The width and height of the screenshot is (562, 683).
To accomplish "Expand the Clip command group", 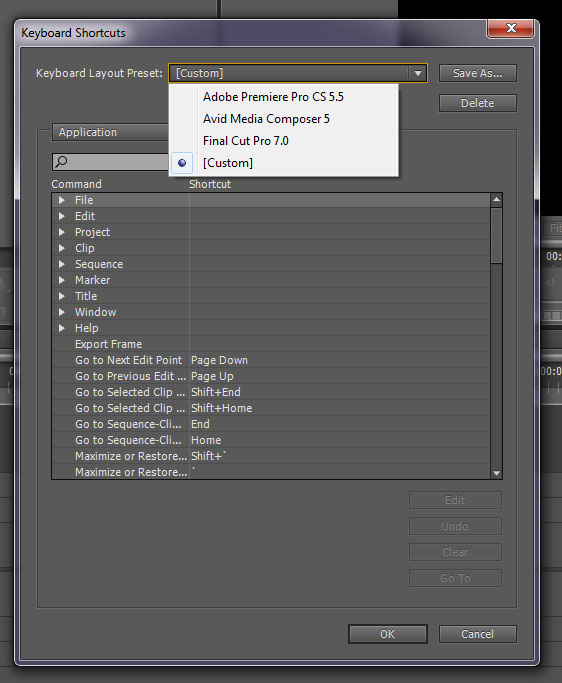I will [x=62, y=248].
